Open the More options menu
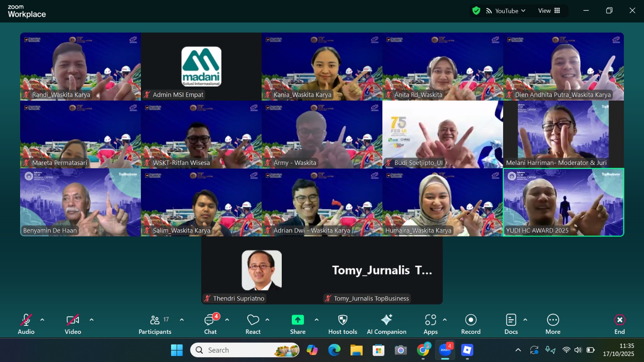This screenshot has height=362, width=644. point(553,324)
